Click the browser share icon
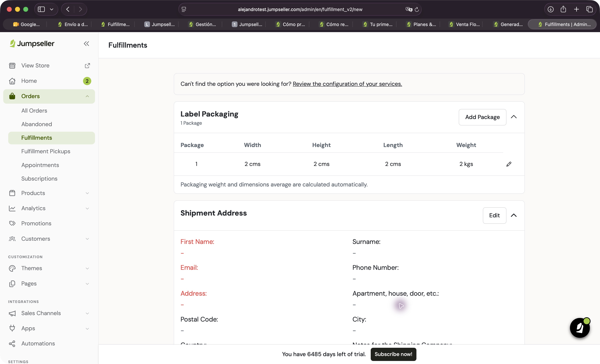Viewport: 600px width, 364px height. (x=563, y=9)
